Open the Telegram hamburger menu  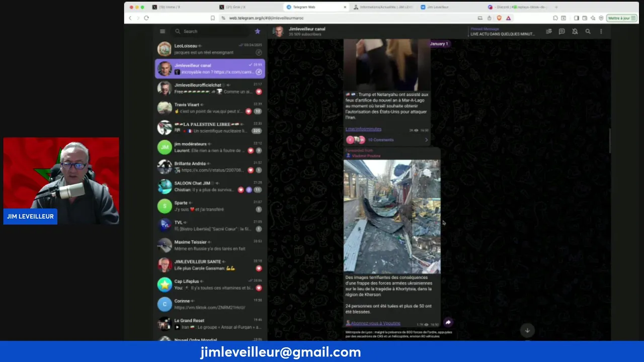point(163,31)
